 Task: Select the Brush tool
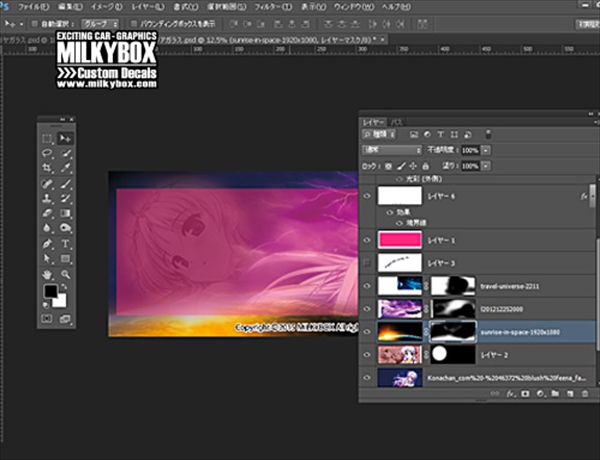pyautogui.click(x=65, y=184)
